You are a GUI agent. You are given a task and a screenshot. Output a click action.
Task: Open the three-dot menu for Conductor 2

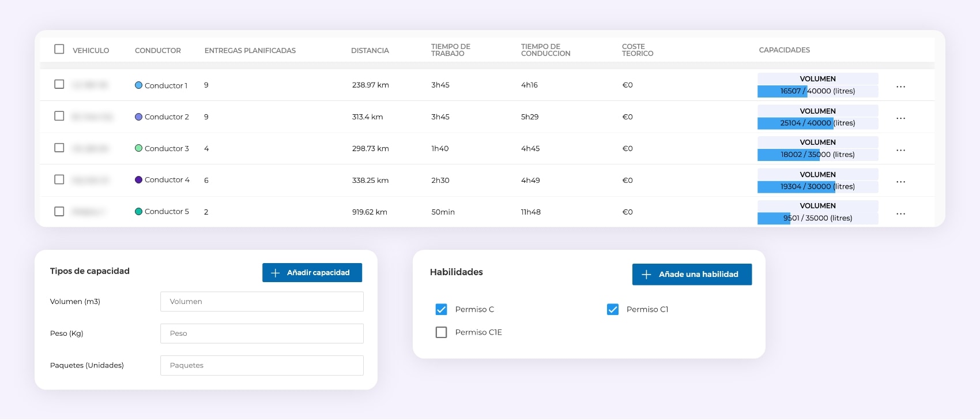pos(900,118)
